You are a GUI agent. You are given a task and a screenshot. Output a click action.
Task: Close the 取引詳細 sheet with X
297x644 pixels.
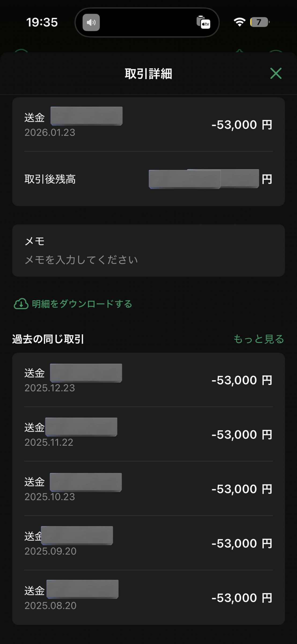click(x=276, y=73)
